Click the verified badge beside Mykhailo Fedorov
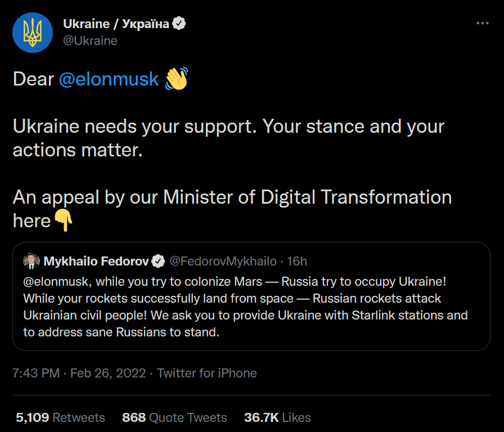The image size is (504, 432). pyautogui.click(x=159, y=261)
